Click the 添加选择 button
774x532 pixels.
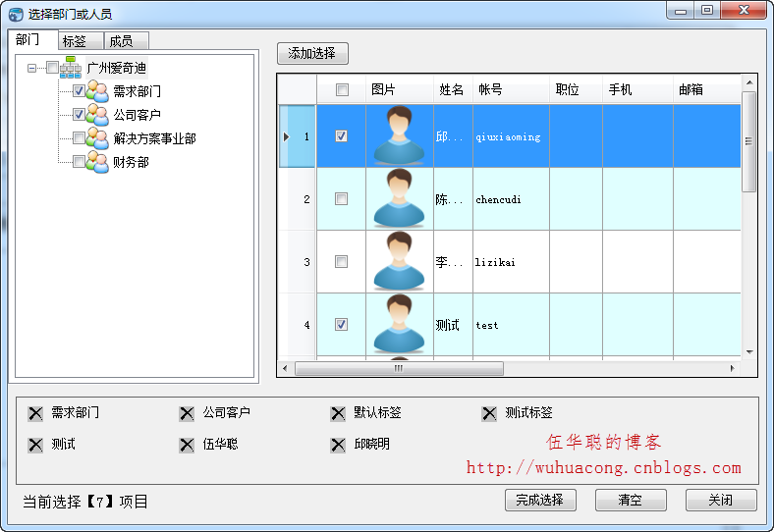click(312, 53)
